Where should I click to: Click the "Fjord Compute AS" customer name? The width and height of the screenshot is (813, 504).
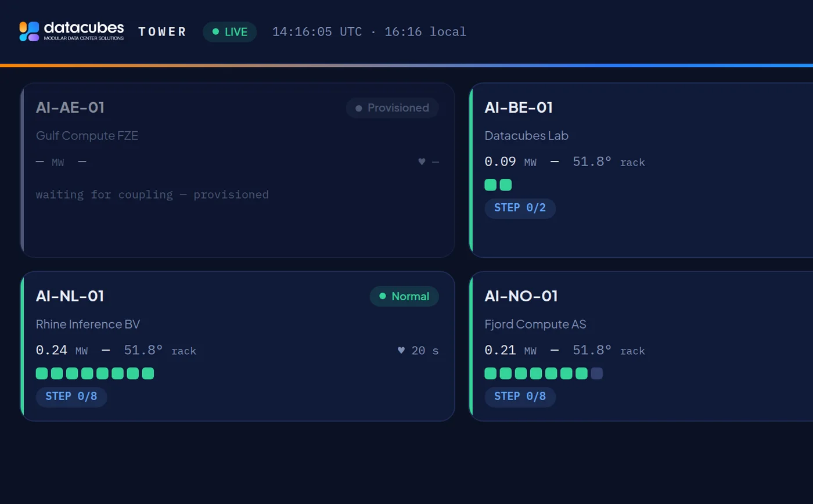(535, 324)
